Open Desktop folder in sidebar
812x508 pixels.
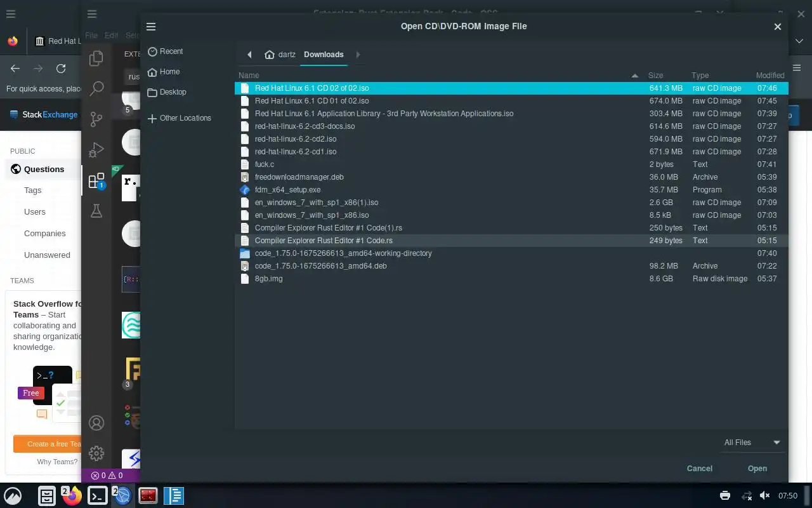(167, 92)
